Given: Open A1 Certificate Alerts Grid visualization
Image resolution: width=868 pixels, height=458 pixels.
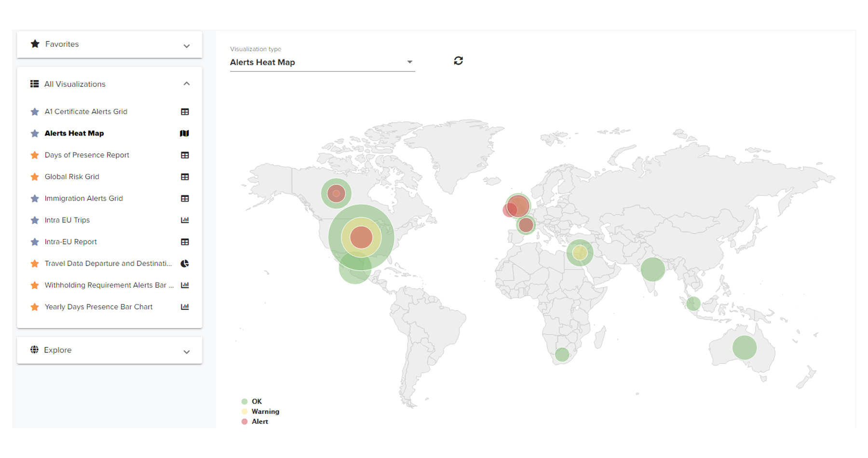Looking at the screenshot, I should pos(86,112).
